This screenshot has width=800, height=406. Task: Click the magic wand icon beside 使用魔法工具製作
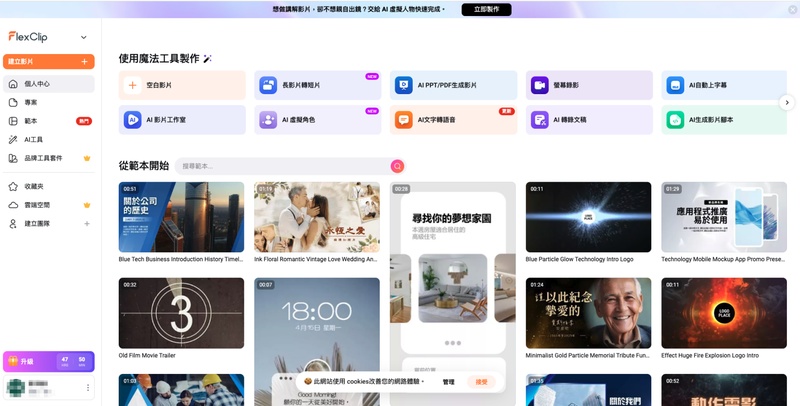[x=207, y=59]
